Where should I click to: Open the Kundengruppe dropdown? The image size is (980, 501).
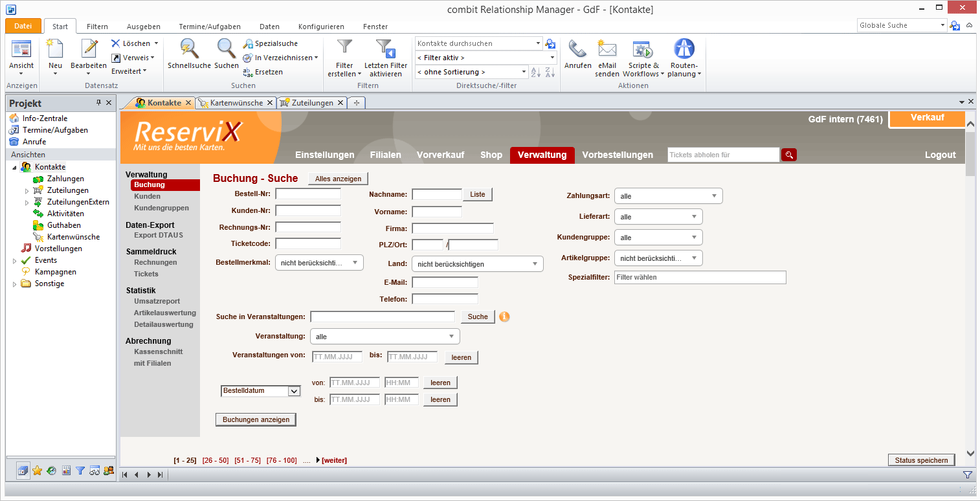[x=658, y=238]
